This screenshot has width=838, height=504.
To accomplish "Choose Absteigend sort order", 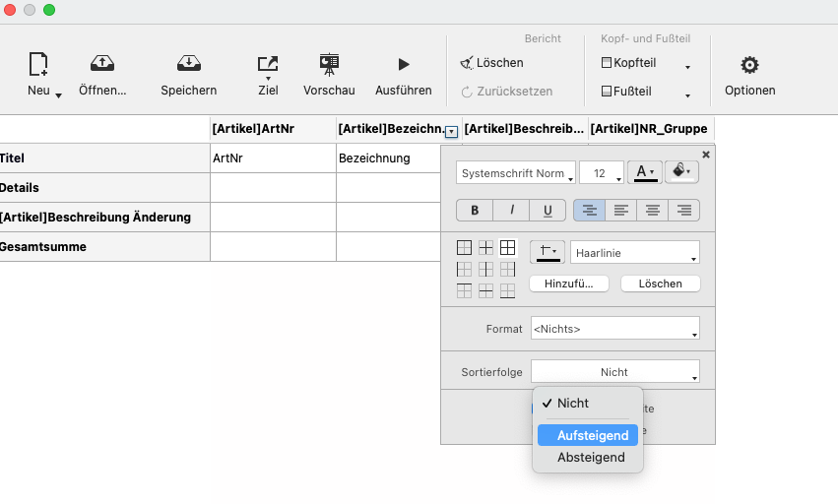I will click(588, 457).
